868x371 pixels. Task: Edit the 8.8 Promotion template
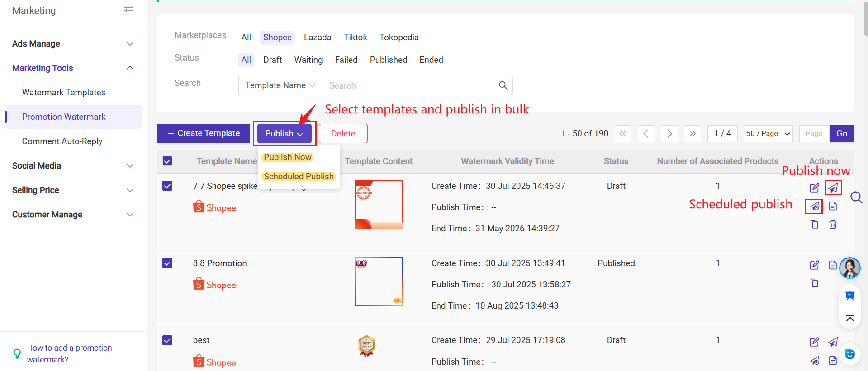coord(814,265)
